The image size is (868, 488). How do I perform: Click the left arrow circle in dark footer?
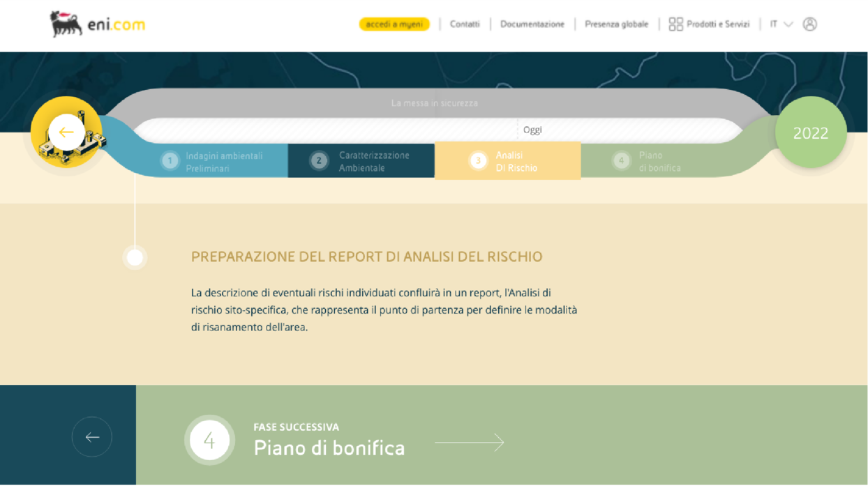click(x=92, y=437)
